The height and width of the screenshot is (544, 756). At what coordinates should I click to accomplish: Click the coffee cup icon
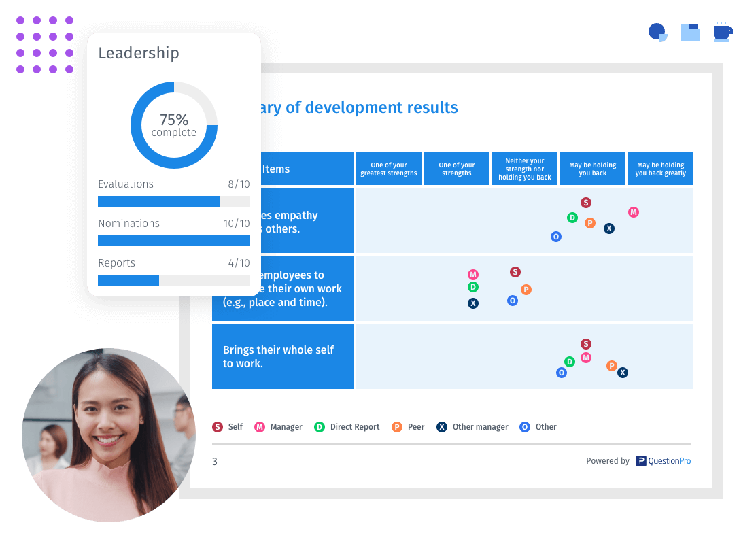[x=722, y=32]
